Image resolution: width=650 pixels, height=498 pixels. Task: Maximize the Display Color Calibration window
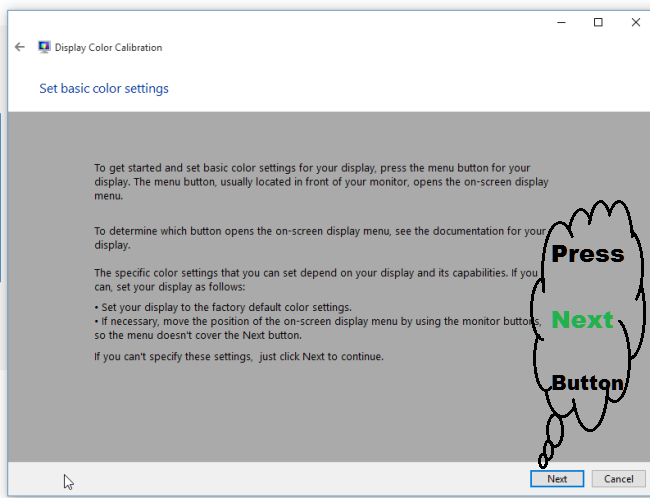598,22
